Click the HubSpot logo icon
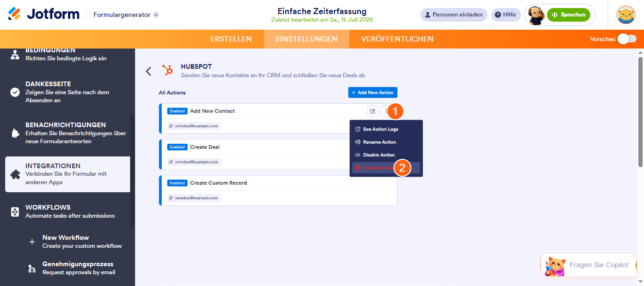The height and width of the screenshot is (286, 644). pyautogui.click(x=167, y=71)
